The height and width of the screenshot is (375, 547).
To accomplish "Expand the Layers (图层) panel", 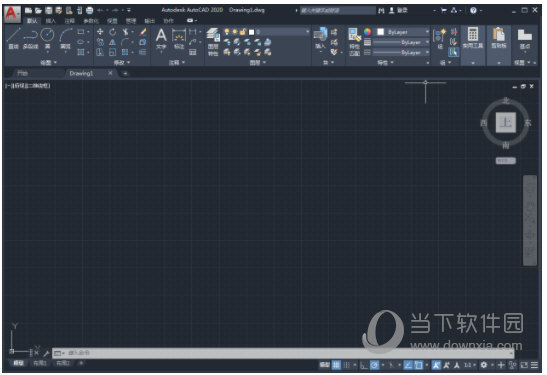I will 258,62.
